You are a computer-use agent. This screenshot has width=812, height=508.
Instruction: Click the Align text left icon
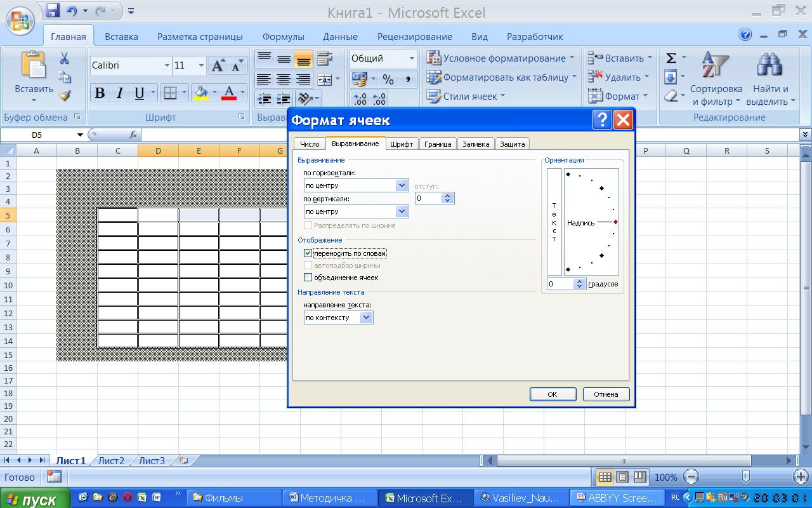[x=264, y=79]
